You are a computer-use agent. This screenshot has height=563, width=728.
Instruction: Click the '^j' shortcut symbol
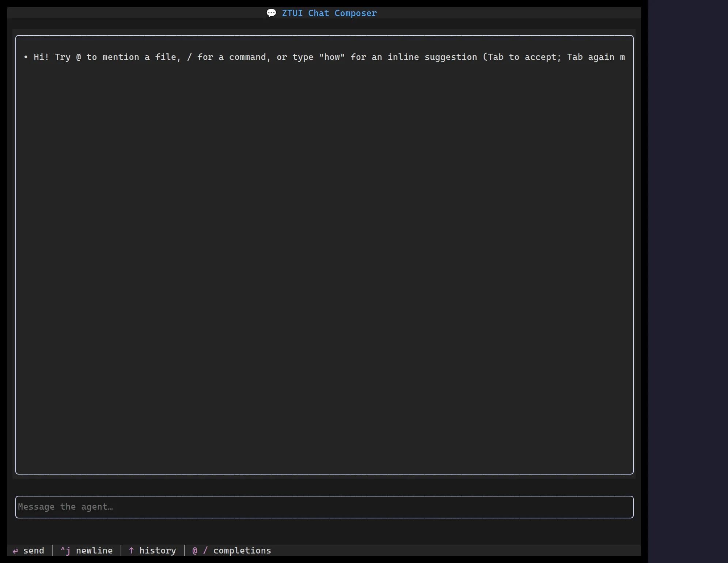coord(65,551)
